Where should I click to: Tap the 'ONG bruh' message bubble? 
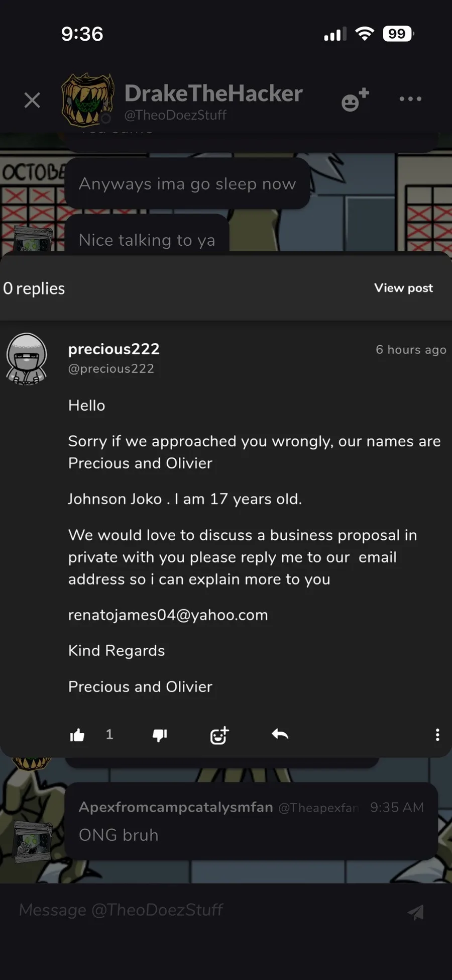click(x=251, y=821)
